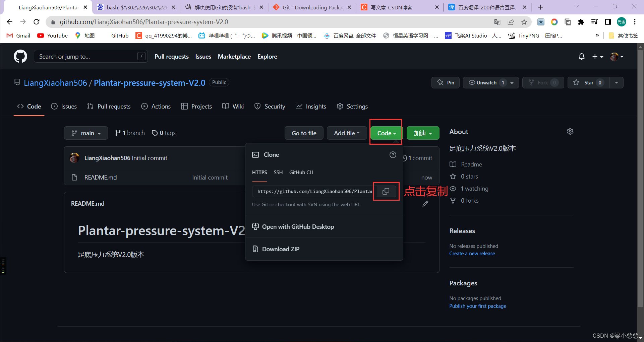Toggle the green Code dropdown
Screen dimensions: 644x342
coord(386,133)
